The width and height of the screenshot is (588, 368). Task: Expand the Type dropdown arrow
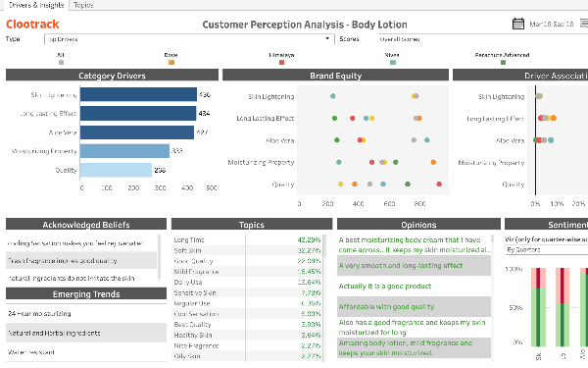click(x=327, y=38)
